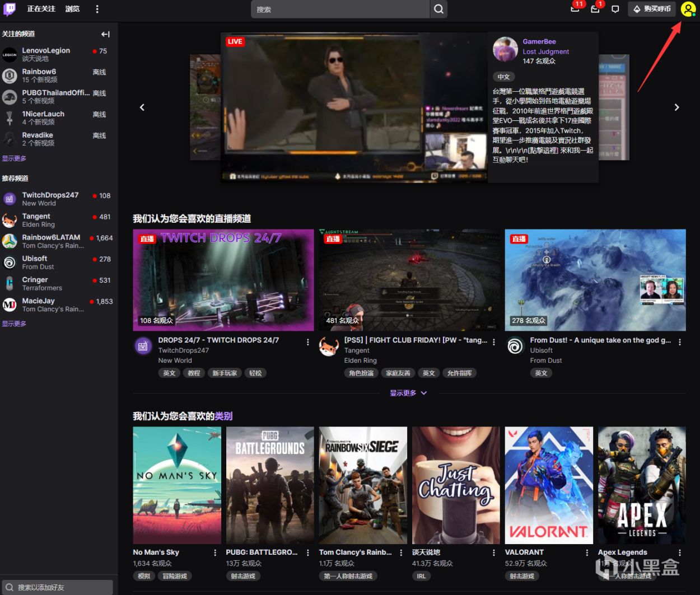The width and height of the screenshot is (700, 595).
Task: Focus the search to add friends field
Action: tap(57, 587)
